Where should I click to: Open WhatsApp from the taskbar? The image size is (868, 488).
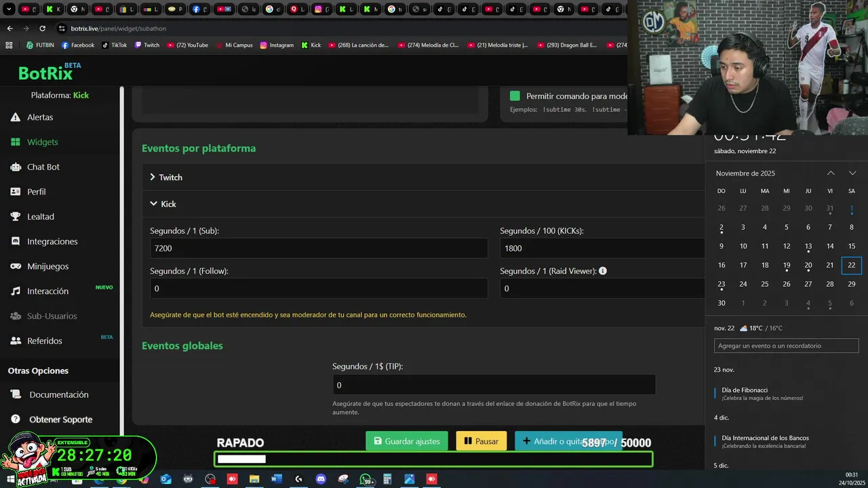[366, 479]
